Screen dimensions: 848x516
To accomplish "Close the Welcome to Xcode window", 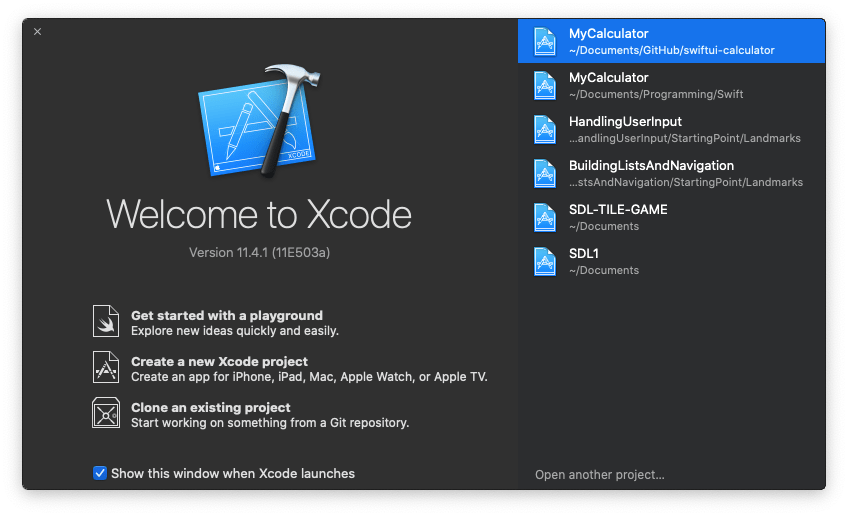I will tap(37, 31).
